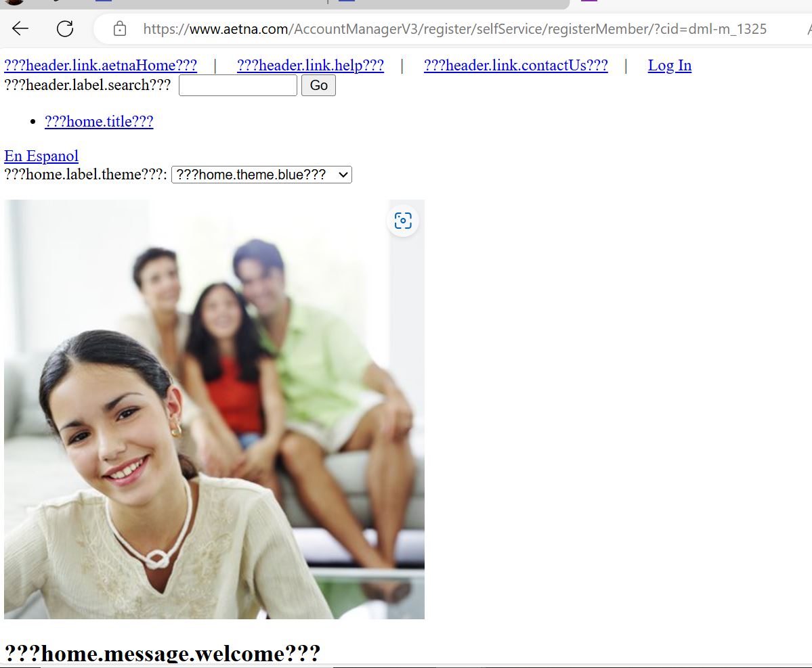Open the ???header.link.aetnaHome??? link

point(100,65)
